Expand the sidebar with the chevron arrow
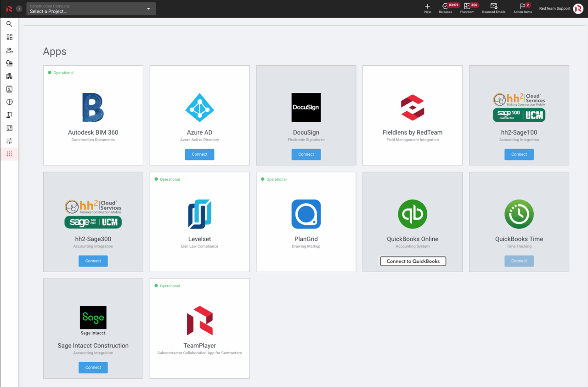Viewport: 588px width, 387px height. point(19,9)
